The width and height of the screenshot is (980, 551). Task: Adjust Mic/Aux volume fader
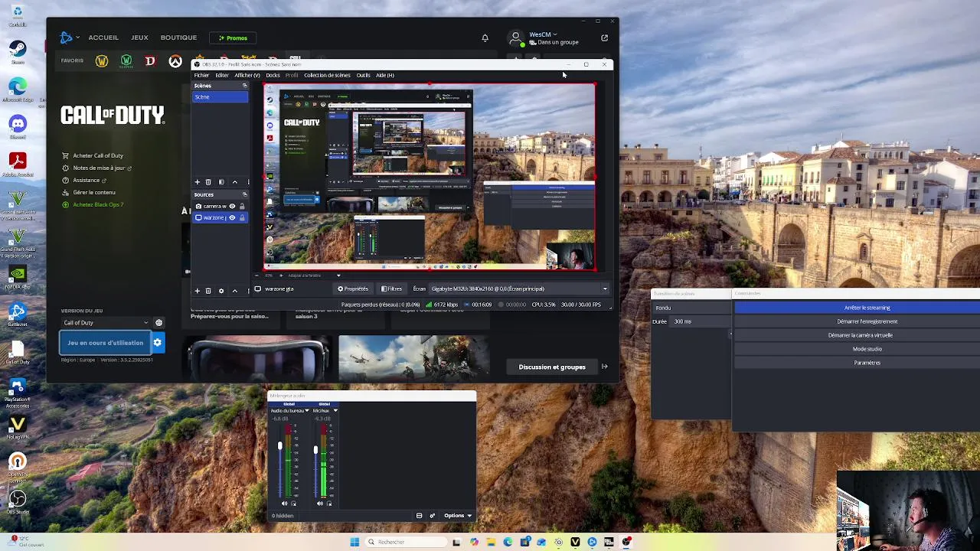click(315, 449)
